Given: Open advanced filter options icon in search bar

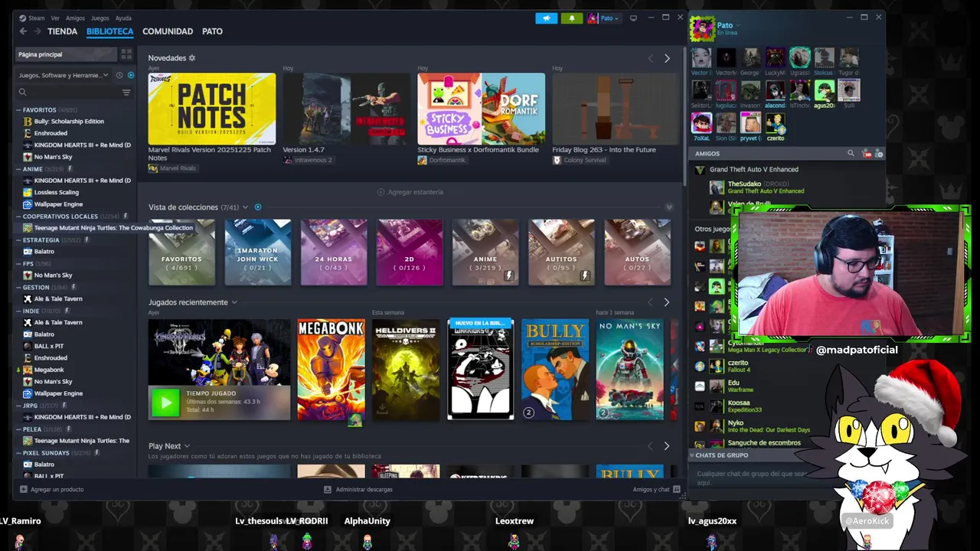Looking at the screenshot, I should coord(126,93).
